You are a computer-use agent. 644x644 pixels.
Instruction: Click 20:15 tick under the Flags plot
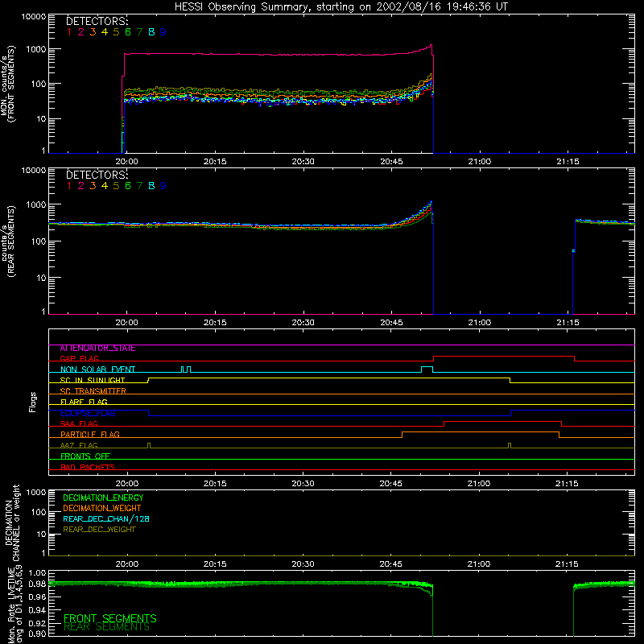point(215,484)
